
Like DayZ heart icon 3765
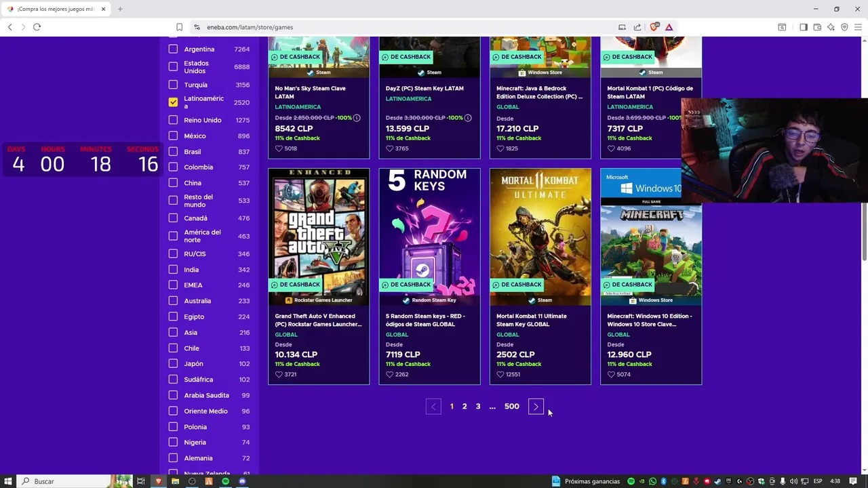pyautogui.click(x=389, y=148)
